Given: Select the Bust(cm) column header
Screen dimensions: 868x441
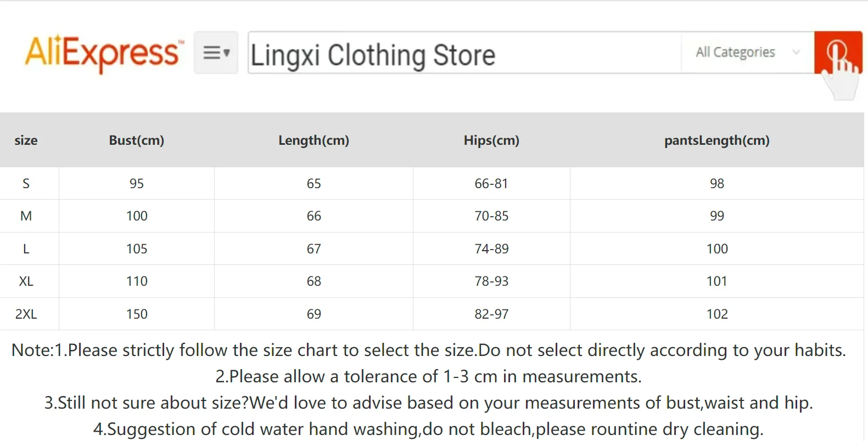Looking at the screenshot, I should tap(137, 140).
